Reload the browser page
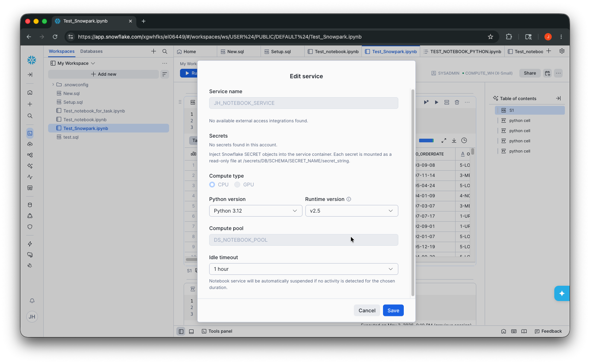This screenshot has height=364, width=590. [55, 37]
